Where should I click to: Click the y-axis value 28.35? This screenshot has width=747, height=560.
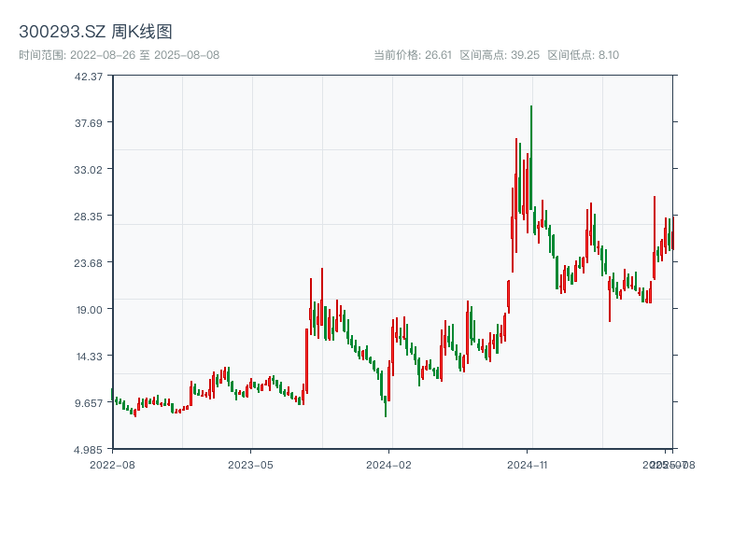click(x=88, y=217)
